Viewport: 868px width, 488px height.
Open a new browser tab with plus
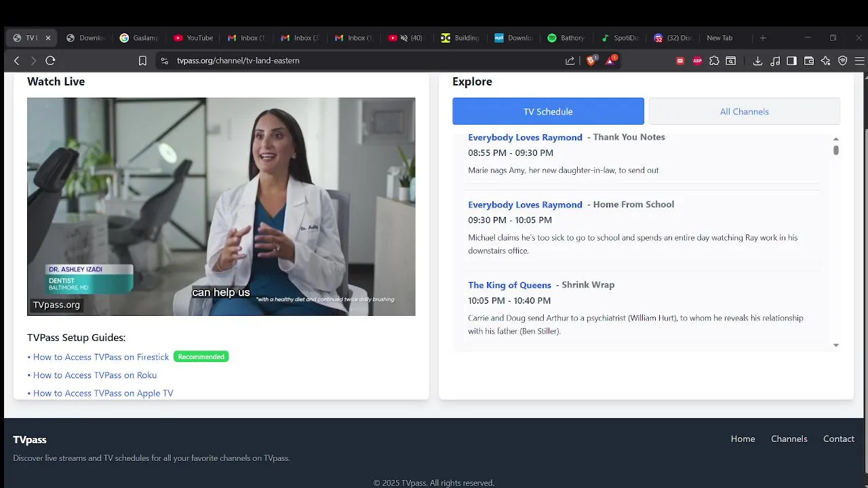tap(763, 38)
